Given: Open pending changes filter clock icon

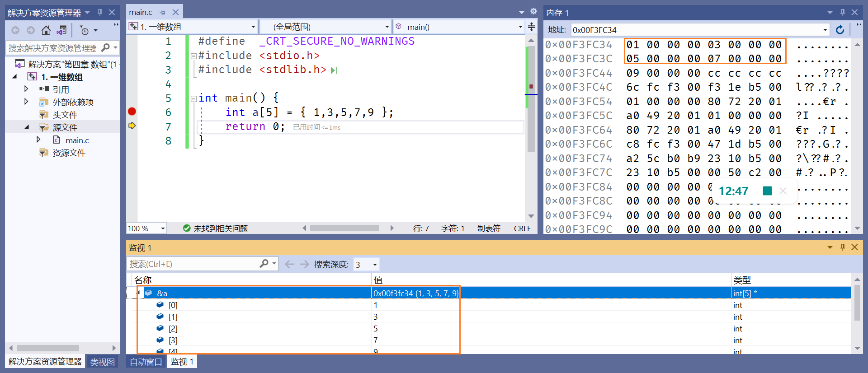Looking at the screenshot, I should (x=85, y=30).
